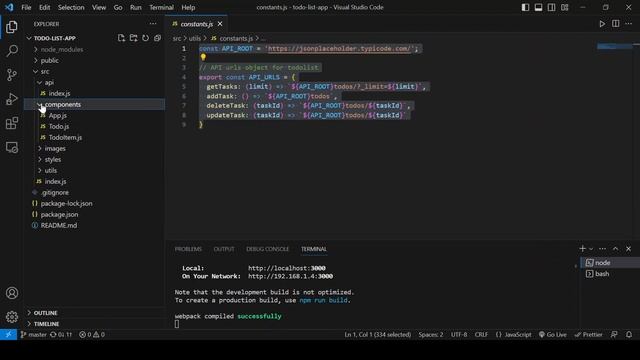Image resolution: width=640 pixels, height=360 pixels.
Task: Close the terminal panel
Action: [x=629, y=249]
